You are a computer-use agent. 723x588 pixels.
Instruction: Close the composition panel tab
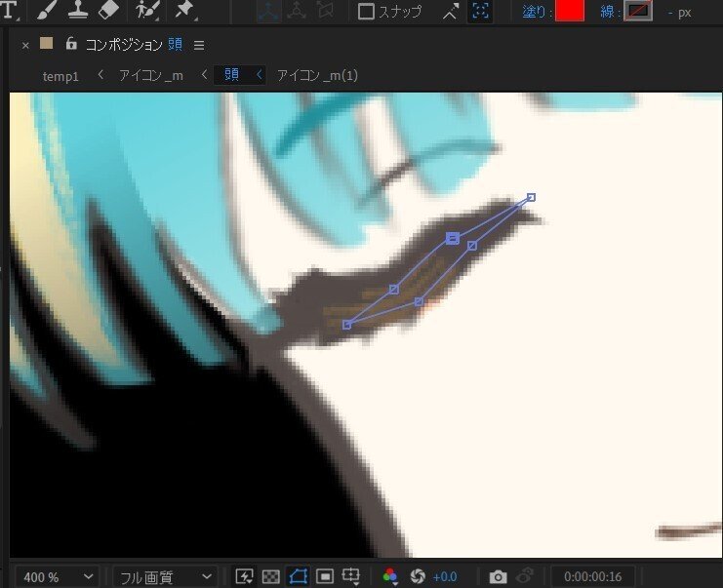point(25,45)
